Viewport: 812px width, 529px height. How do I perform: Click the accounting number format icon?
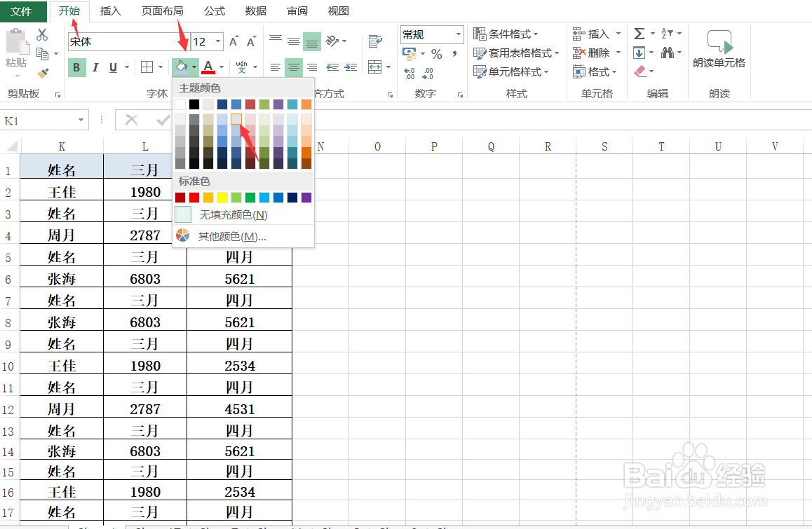coord(409,53)
